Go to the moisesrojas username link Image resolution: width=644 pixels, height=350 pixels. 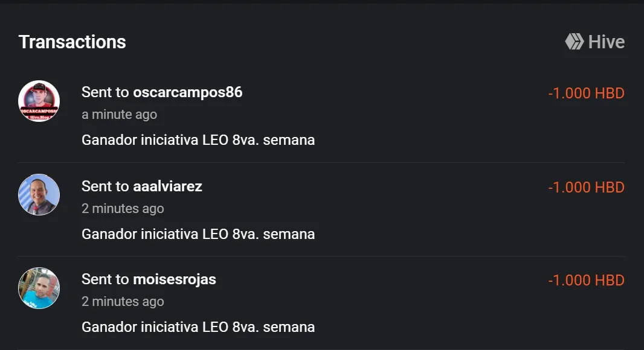pyautogui.click(x=174, y=280)
